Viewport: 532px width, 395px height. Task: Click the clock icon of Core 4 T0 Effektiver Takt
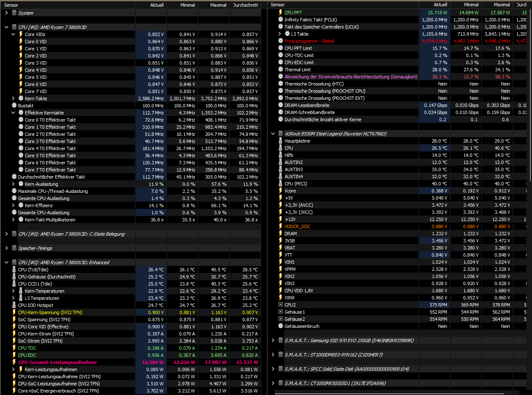pyautogui.click(x=21, y=148)
